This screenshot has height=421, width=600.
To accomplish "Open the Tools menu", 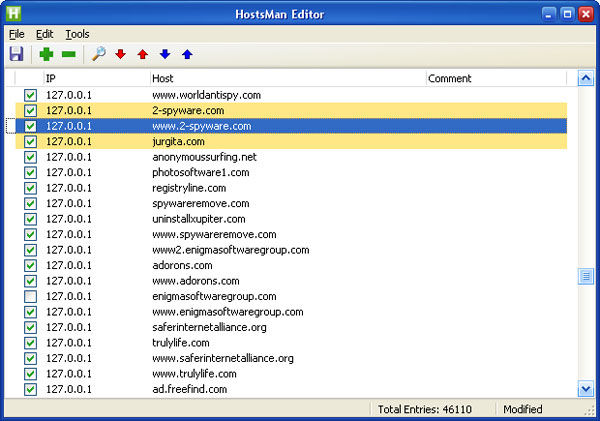I will tap(77, 34).
